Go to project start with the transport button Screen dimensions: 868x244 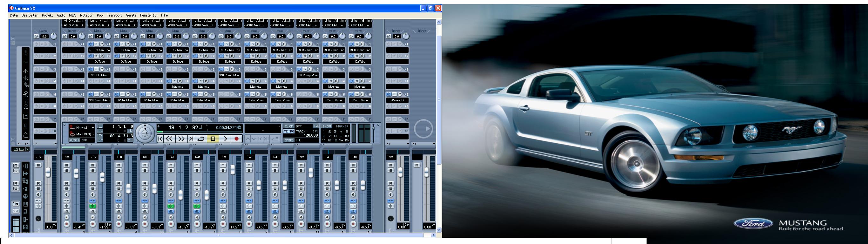161,139
